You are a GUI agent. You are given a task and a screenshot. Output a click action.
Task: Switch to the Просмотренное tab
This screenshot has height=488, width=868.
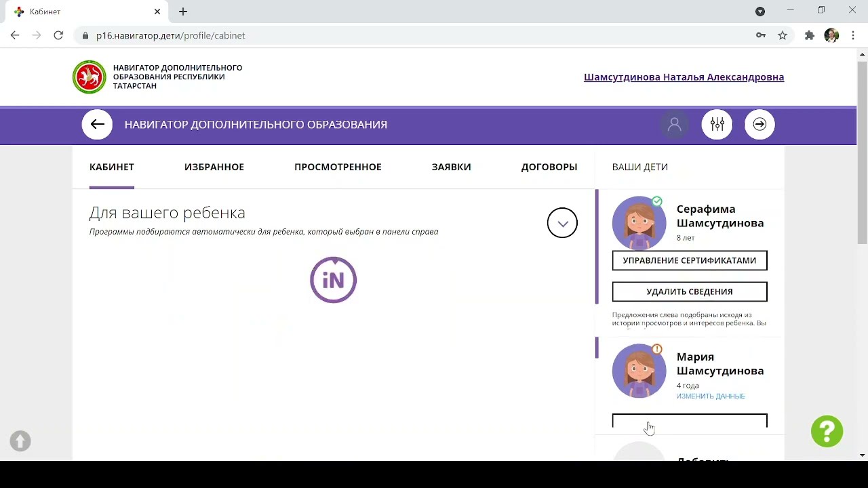[x=338, y=167]
